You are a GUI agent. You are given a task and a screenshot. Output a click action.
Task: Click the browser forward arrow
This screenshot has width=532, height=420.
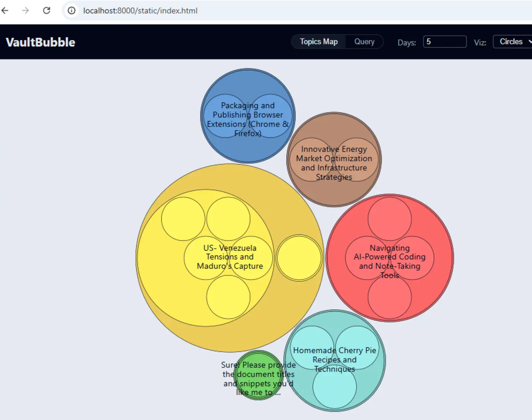(25, 11)
